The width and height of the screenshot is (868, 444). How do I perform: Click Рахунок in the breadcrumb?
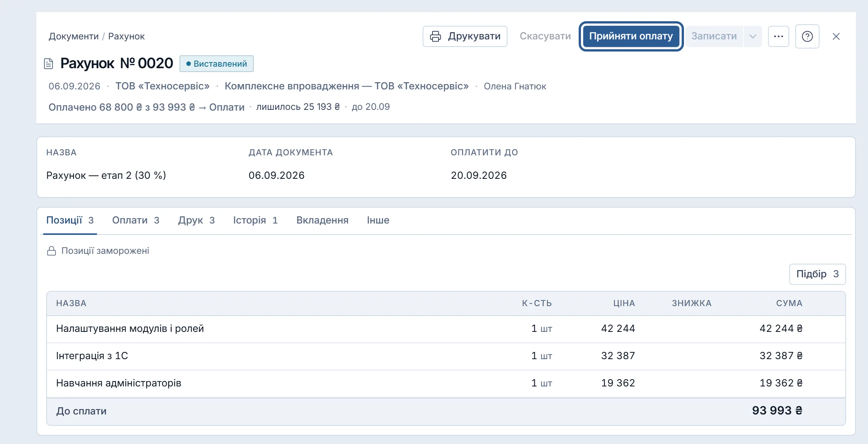point(126,36)
